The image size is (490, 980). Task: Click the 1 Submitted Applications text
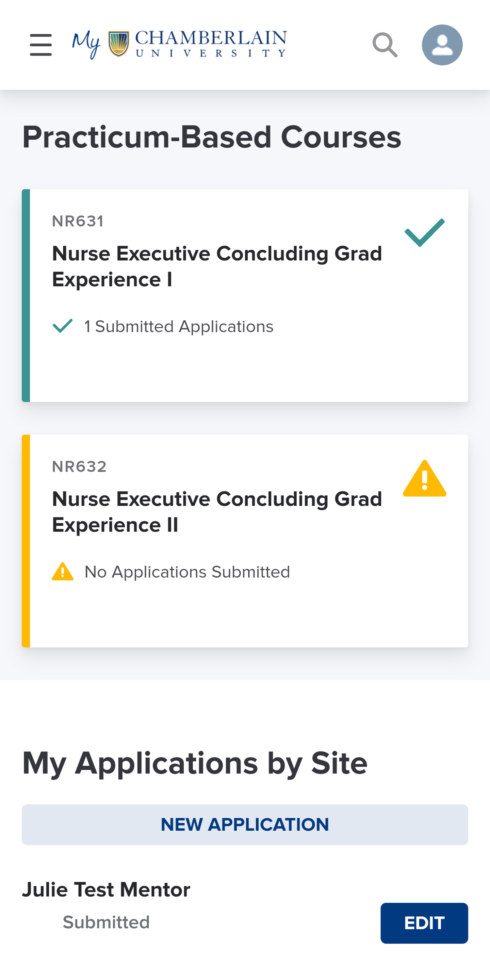point(179,326)
